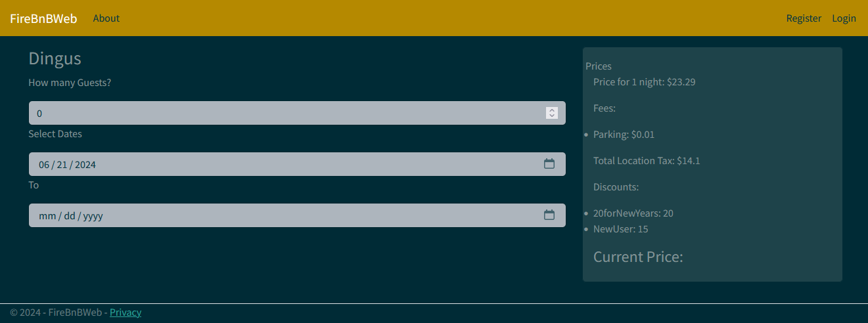This screenshot has width=868, height=323.
Task: Open the About page
Action: (106, 18)
